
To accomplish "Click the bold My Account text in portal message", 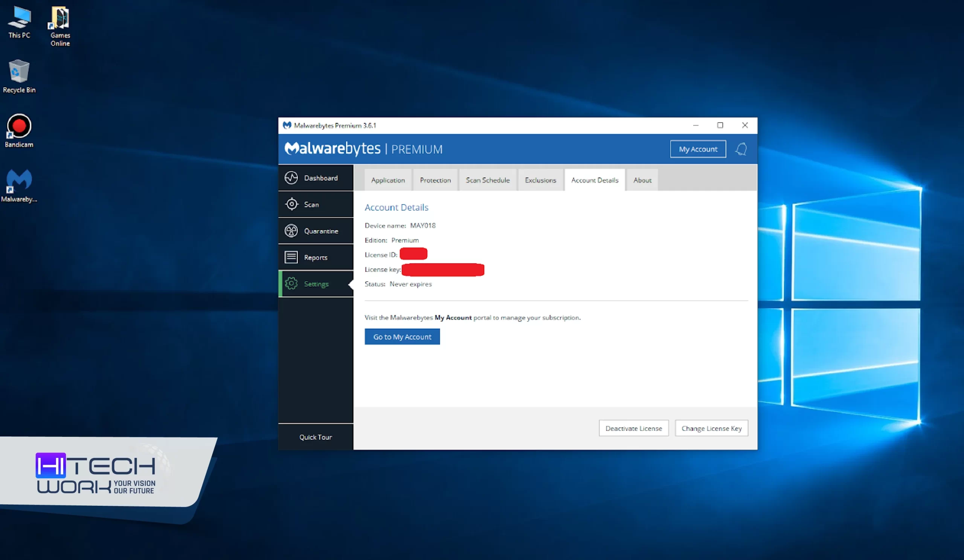I will (x=453, y=317).
